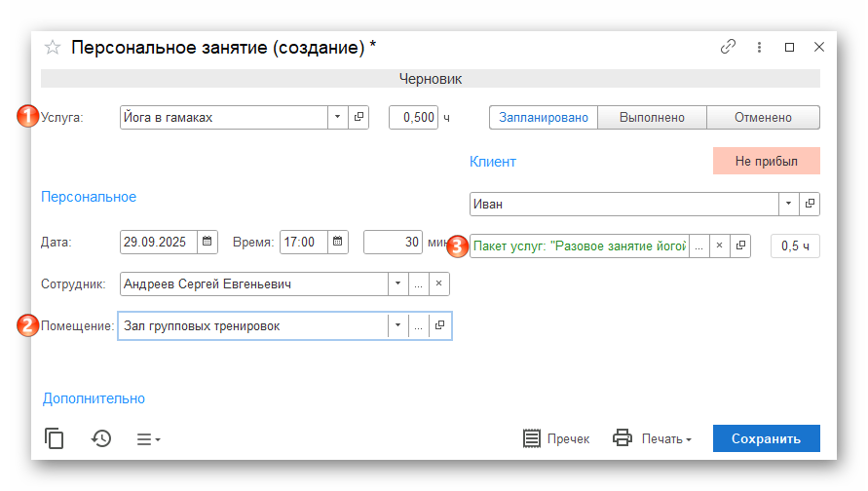Expand the Помещение dropdown list

point(397,326)
